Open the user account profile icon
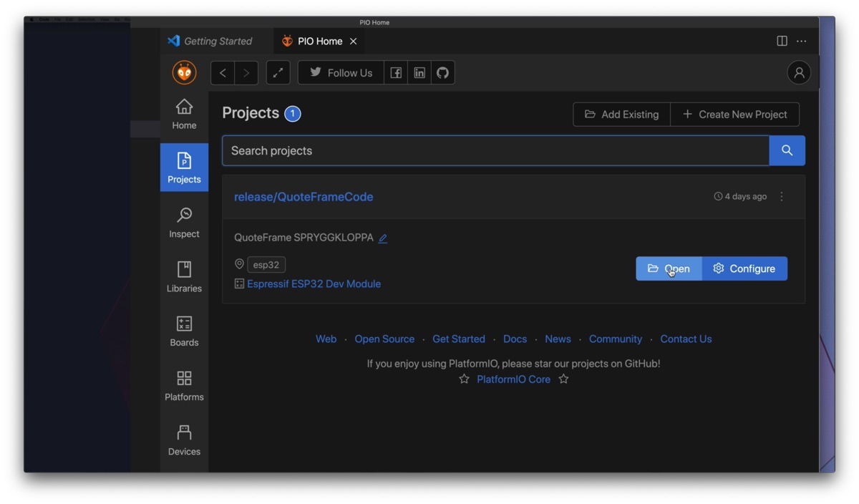859x504 pixels. (x=799, y=72)
